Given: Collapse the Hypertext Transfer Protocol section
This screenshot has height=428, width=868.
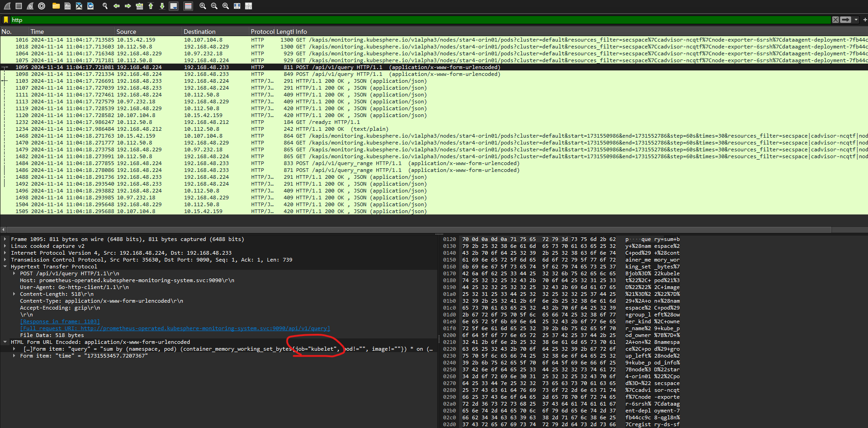Looking at the screenshot, I should 5,267.
